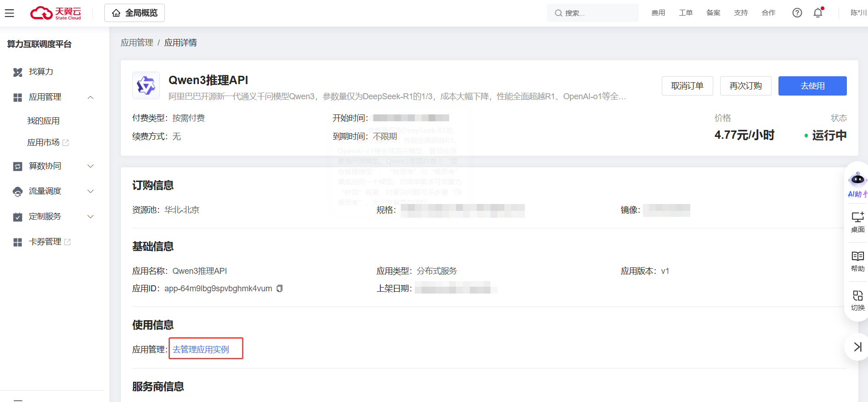Open the 陈*川 user account menu
Image resolution: width=868 pixels, height=402 pixels.
858,13
